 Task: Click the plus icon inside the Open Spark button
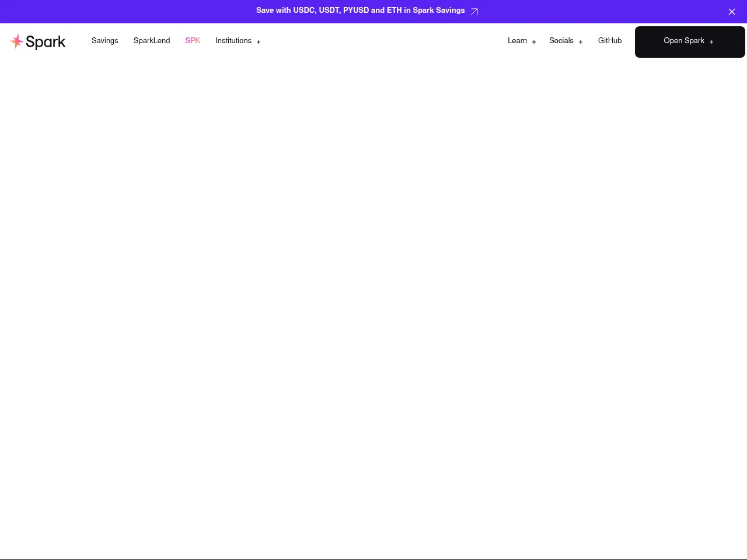(711, 42)
